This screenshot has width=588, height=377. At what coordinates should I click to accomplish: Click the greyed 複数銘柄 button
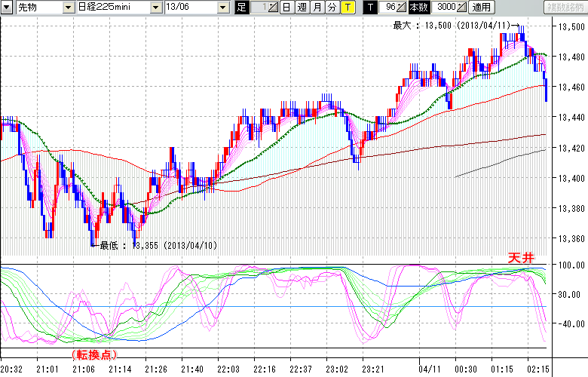click(x=565, y=8)
